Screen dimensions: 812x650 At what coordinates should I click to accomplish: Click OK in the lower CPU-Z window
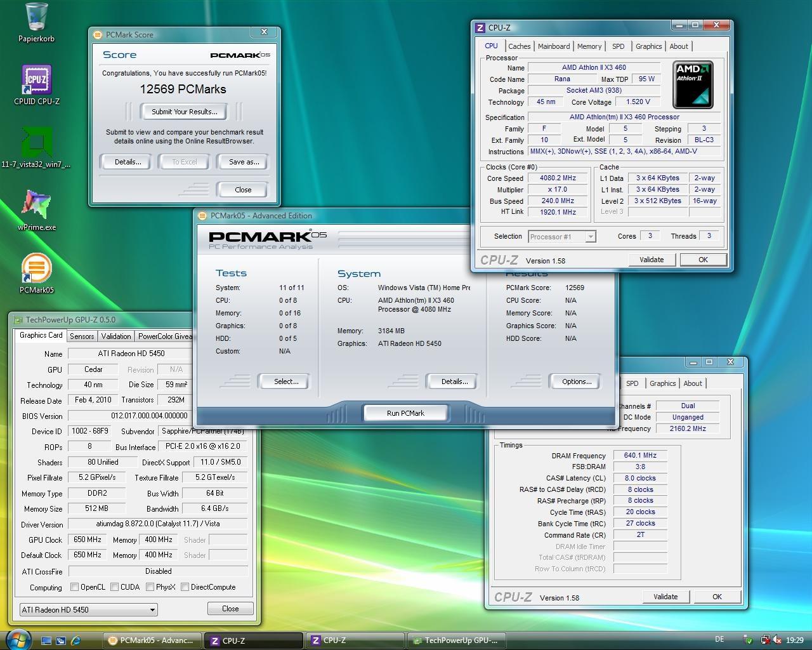pyautogui.click(x=717, y=597)
